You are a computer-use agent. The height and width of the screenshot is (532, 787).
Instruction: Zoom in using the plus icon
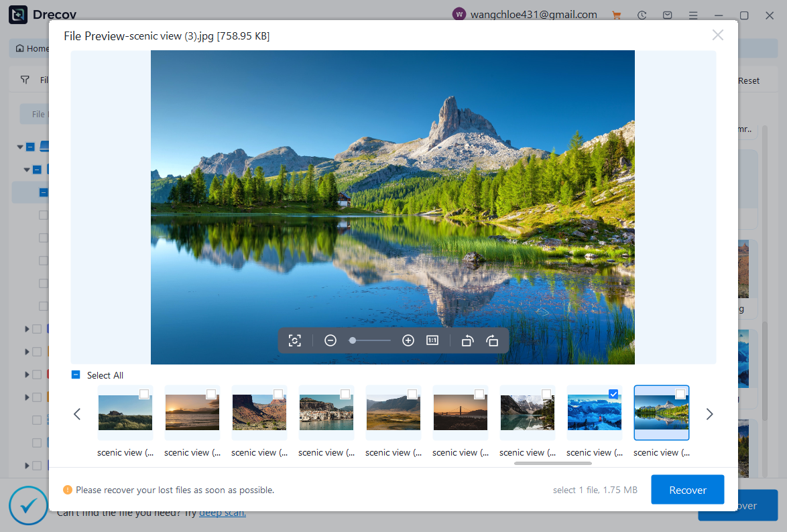tap(408, 340)
